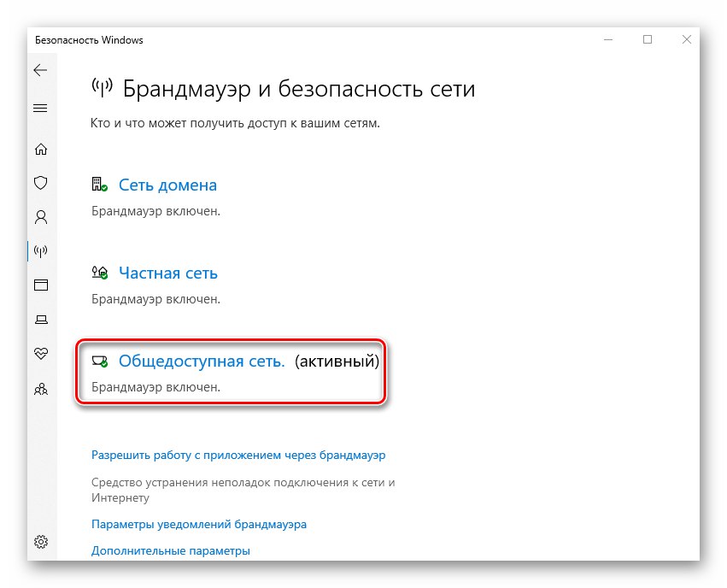Open Дополнительные параметры firewall settings
The height and width of the screenshot is (588, 727).
coord(170,550)
